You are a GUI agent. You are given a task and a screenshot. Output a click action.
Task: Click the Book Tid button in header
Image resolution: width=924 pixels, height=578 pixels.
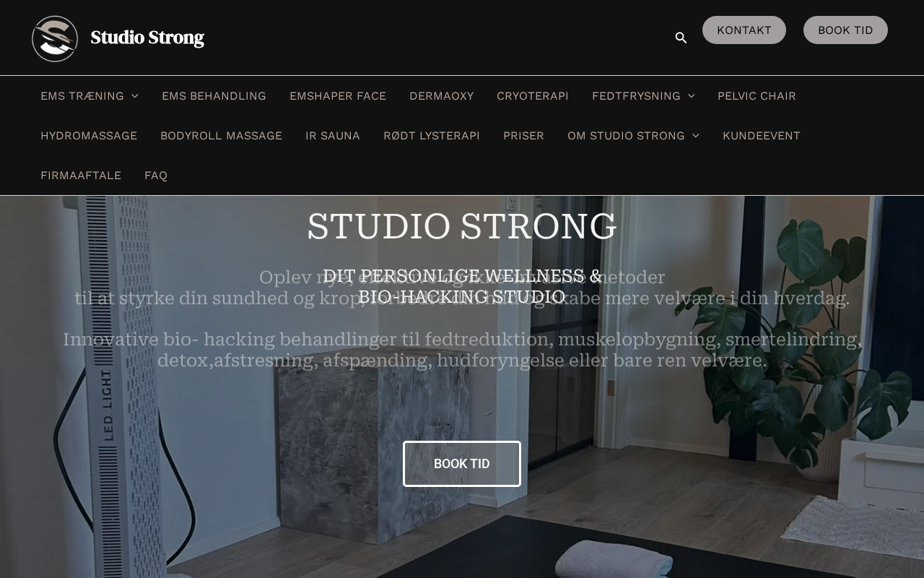point(845,30)
